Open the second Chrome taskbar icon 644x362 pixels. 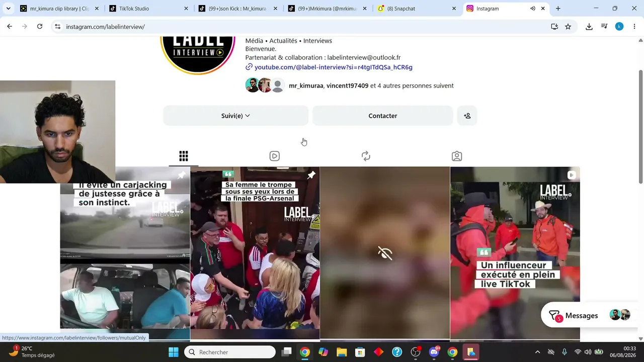452,352
